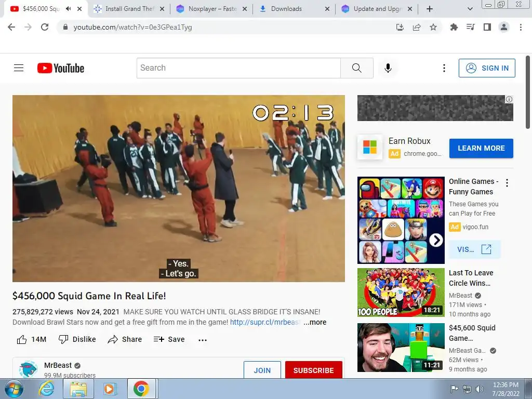This screenshot has height=399, width=532.
Task: Subscribe to MrBeast
Action: pyautogui.click(x=313, y=370)
